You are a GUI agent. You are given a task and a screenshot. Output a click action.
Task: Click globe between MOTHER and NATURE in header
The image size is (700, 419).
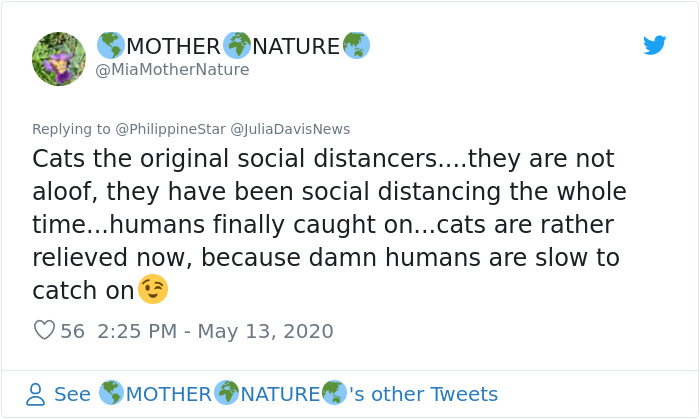click(237, 45)
